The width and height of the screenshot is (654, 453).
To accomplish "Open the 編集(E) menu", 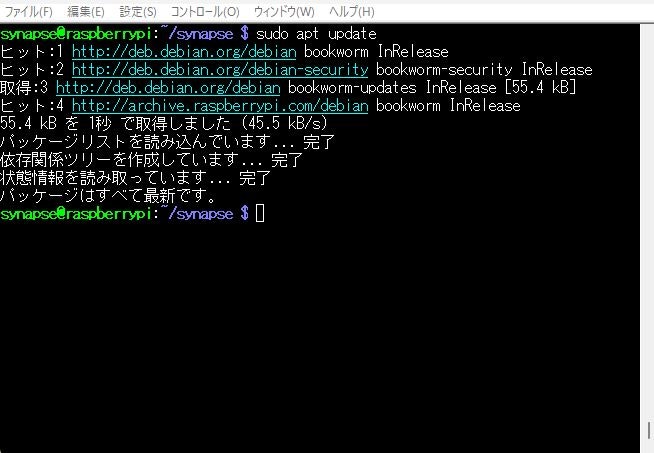I will 86,11.
